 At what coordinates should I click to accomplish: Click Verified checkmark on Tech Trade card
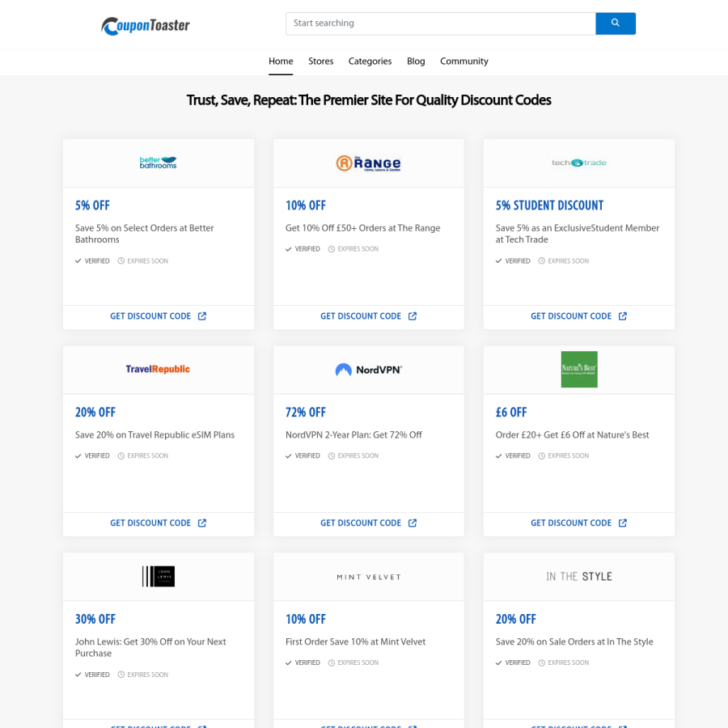pyautogui.click(x=498, y=261)
